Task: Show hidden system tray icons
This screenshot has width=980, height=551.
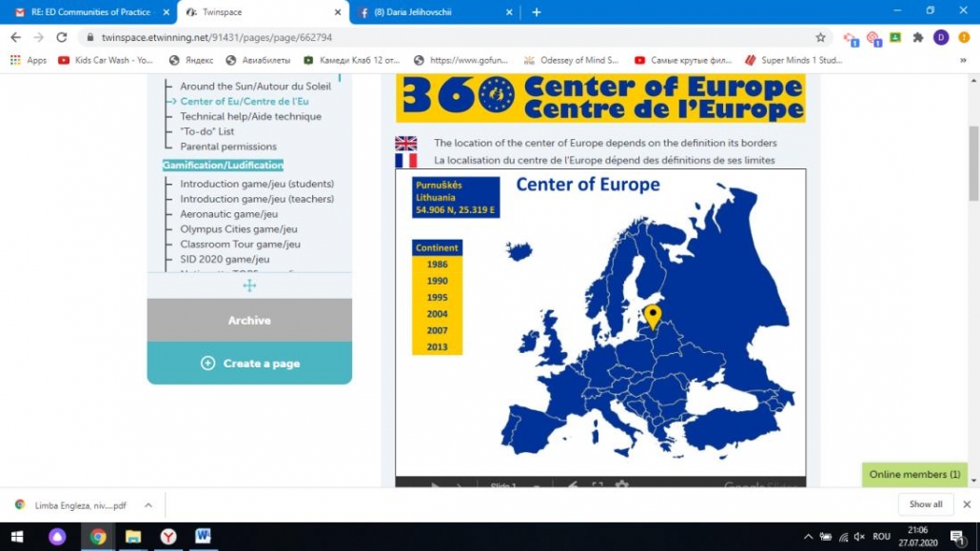Action: [808, 537]
